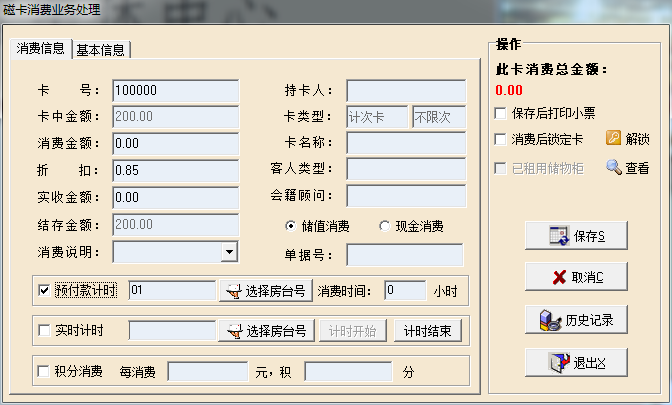Tick the 消费后锁定卡 checkbox
This screenshot has width=672, height=405.
(500, 140)
